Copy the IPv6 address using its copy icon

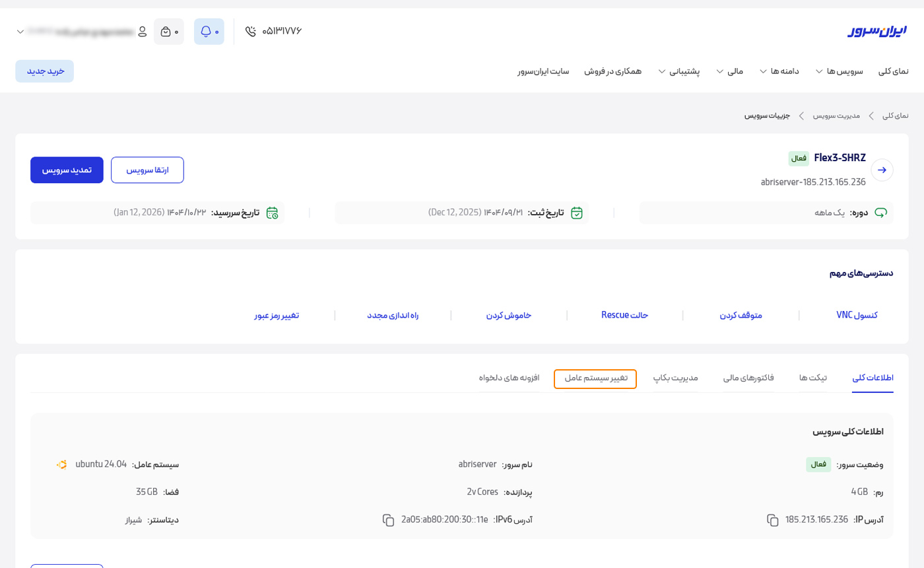[387, 520]
